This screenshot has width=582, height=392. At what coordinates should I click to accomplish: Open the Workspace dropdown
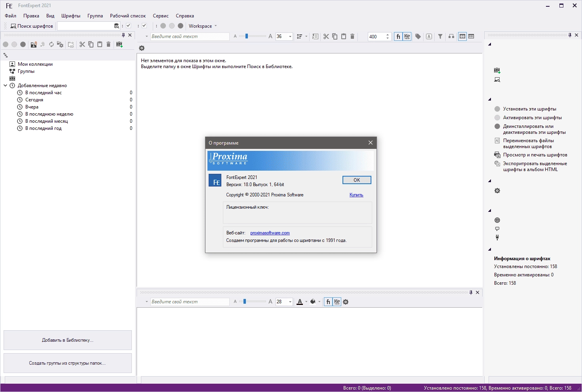(x=203, y=26)
